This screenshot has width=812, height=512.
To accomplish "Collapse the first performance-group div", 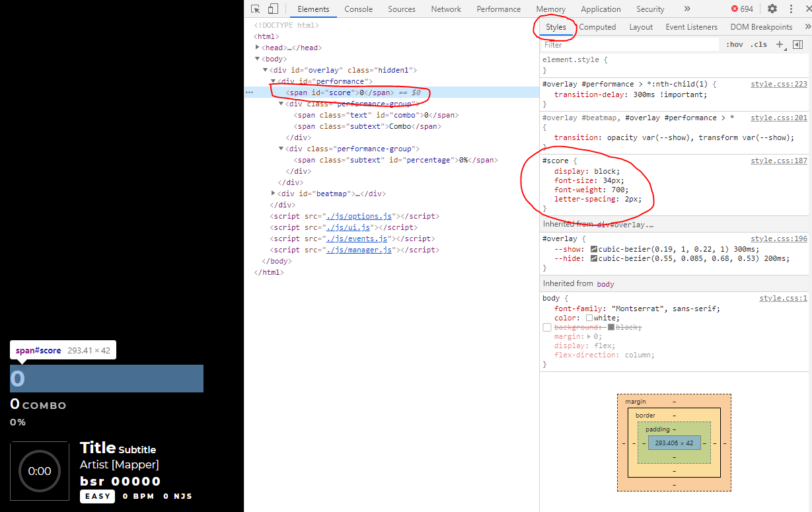I will coord(281,104).
